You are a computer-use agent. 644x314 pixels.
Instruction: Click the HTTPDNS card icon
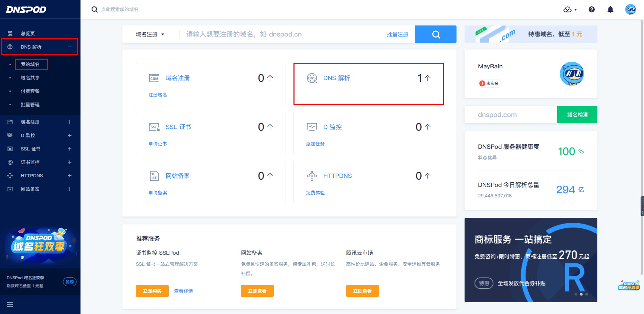[x=312, y=176]
